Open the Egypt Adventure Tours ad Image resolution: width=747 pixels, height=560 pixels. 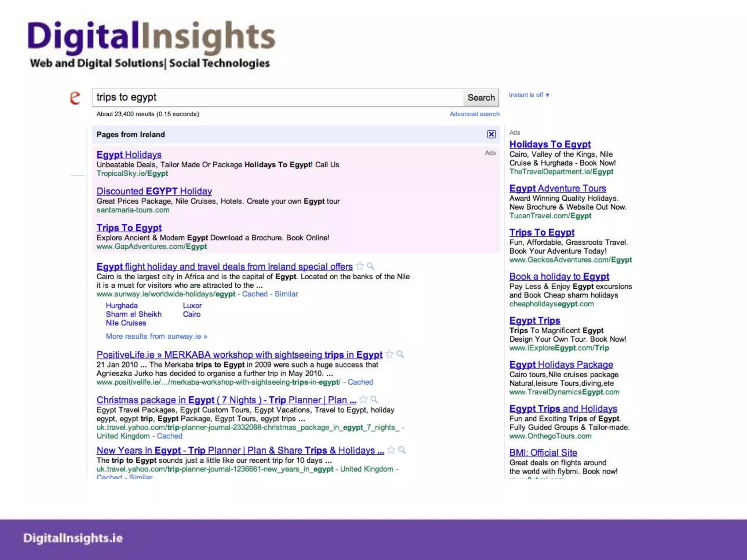557,188
